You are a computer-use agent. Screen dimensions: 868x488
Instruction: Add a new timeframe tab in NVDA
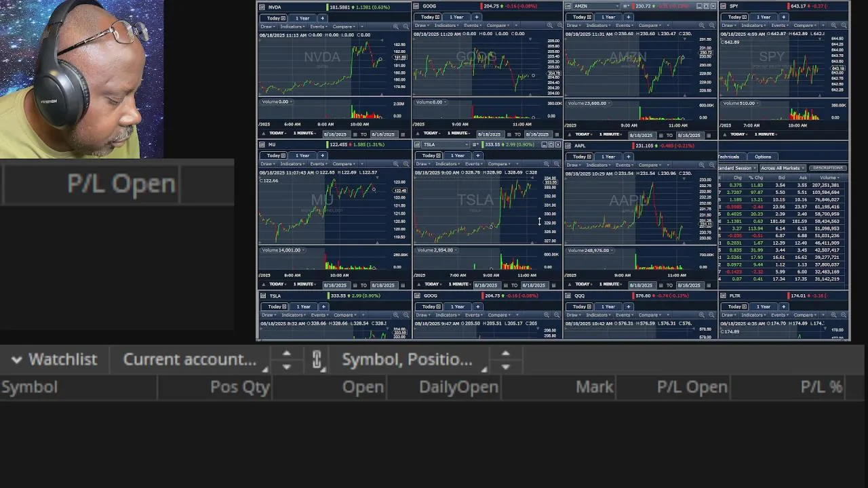click(322, 18)
